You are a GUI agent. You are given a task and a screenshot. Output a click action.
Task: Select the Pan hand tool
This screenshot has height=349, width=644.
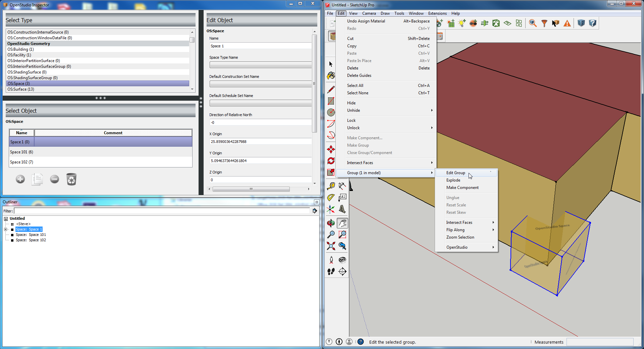click(342, 223)
